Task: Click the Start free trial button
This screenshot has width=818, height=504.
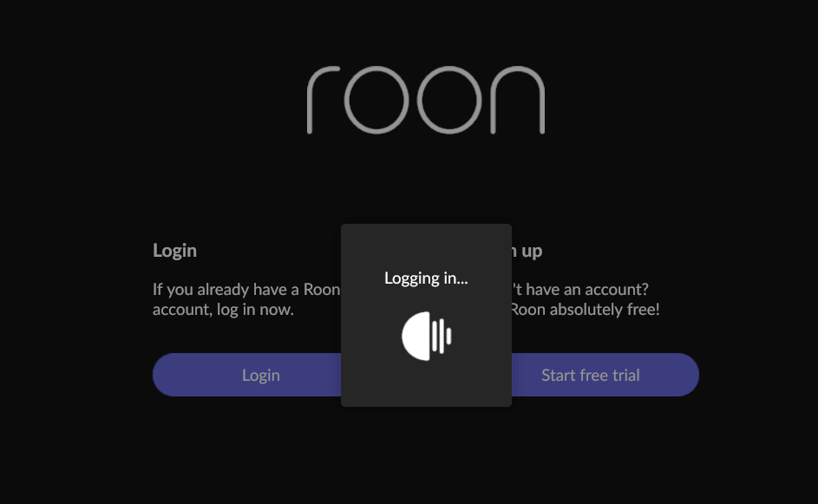Action: click(x=605, y=375)
